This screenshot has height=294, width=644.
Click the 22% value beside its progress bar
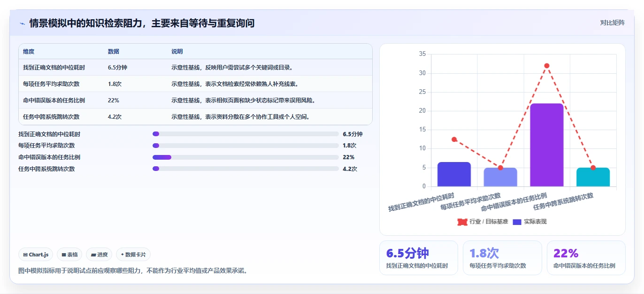coord(349,157)
